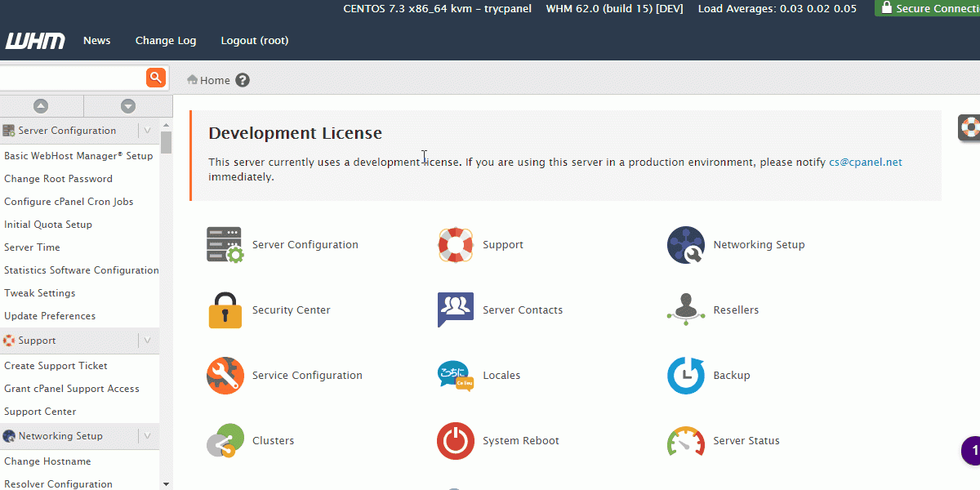Open the Server Configuration icon in main grid
Viewport: 980px width, 490px height.
tap(225, 245)
